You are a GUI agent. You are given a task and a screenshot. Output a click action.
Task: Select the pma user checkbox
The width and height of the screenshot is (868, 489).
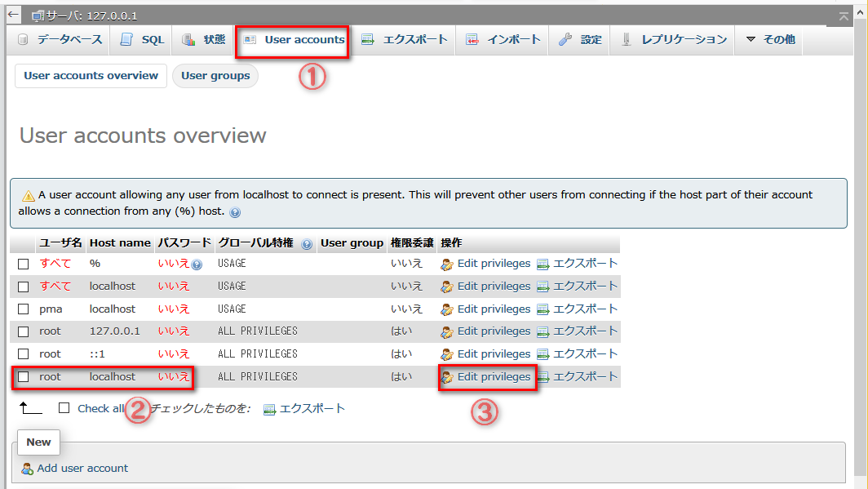coord(24,309)
